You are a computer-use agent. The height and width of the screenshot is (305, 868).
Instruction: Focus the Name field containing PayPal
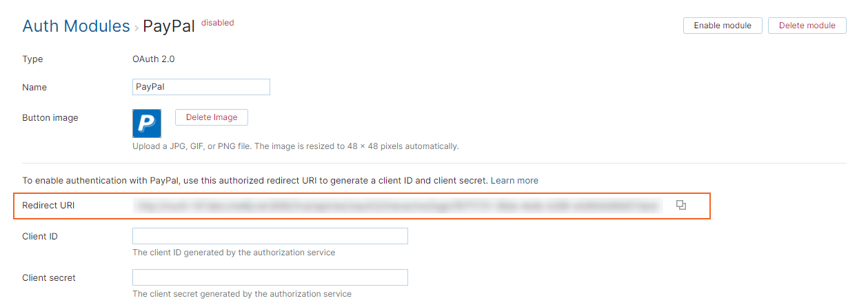click(201, 87)
